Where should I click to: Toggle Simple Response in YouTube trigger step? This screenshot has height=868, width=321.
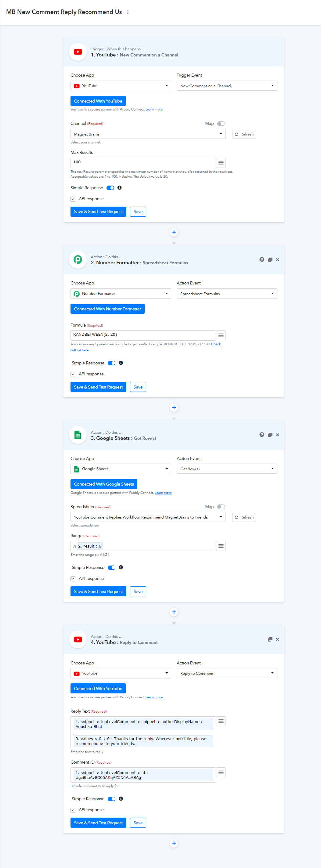[x=110, y=188]
